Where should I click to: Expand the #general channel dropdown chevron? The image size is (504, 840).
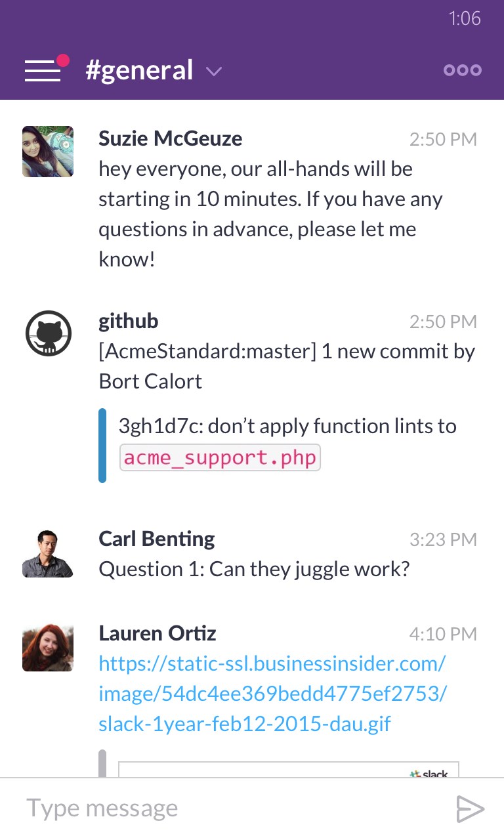tap(214, 71)
